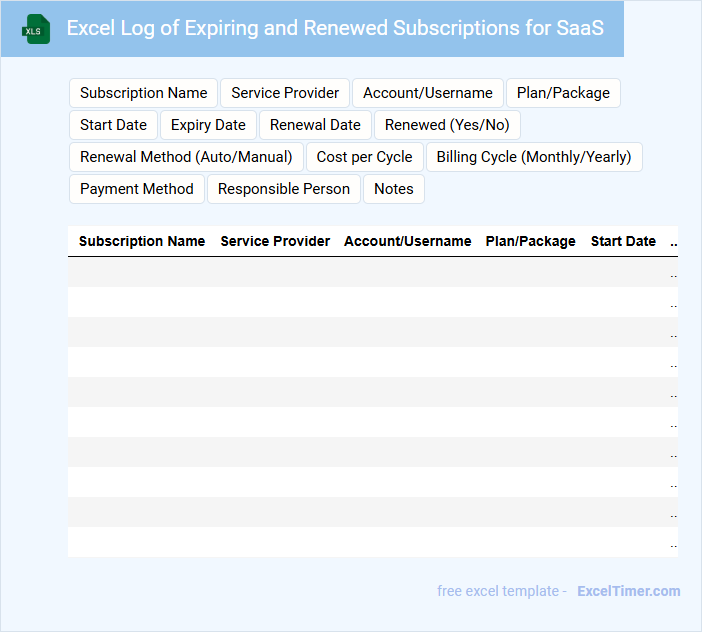Click the Subscription Name column header
702x632 pixels.
tap(142, 241)
